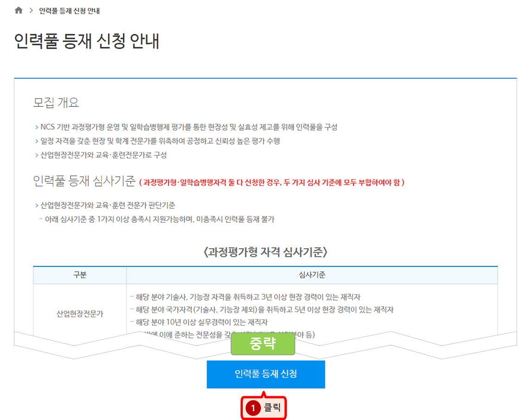
Task: Click the criterion mentioning 3년 이상 현장 경력
Action: 248,297
